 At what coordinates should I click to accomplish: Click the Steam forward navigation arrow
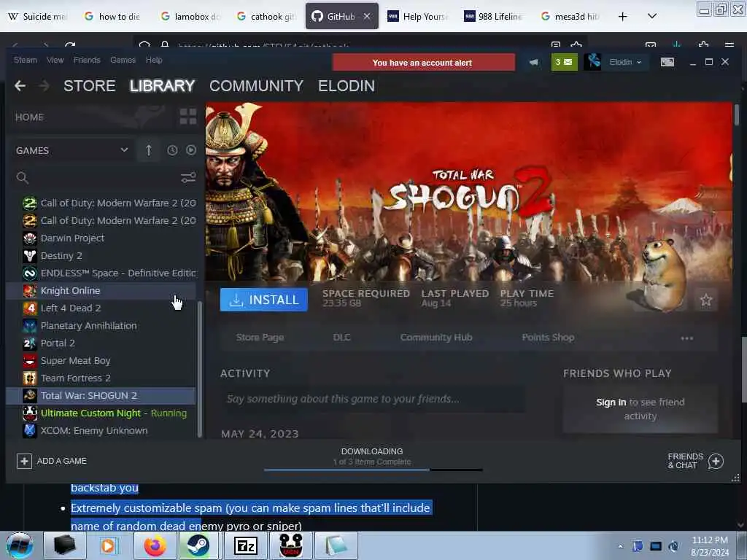[44, 86]
